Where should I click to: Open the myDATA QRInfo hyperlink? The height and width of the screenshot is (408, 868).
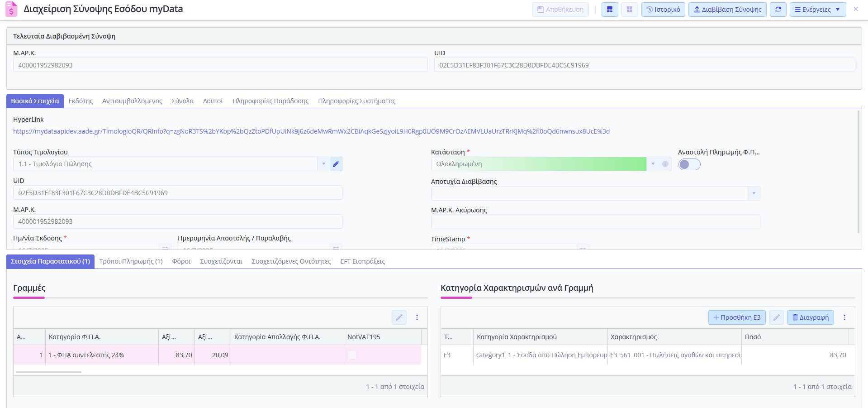click(311, 131)
